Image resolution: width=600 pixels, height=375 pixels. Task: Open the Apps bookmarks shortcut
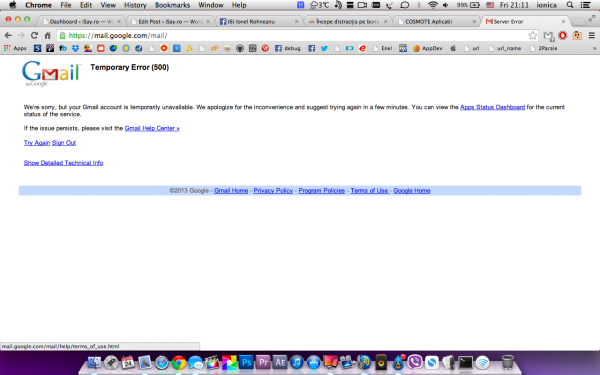(15, 48)
